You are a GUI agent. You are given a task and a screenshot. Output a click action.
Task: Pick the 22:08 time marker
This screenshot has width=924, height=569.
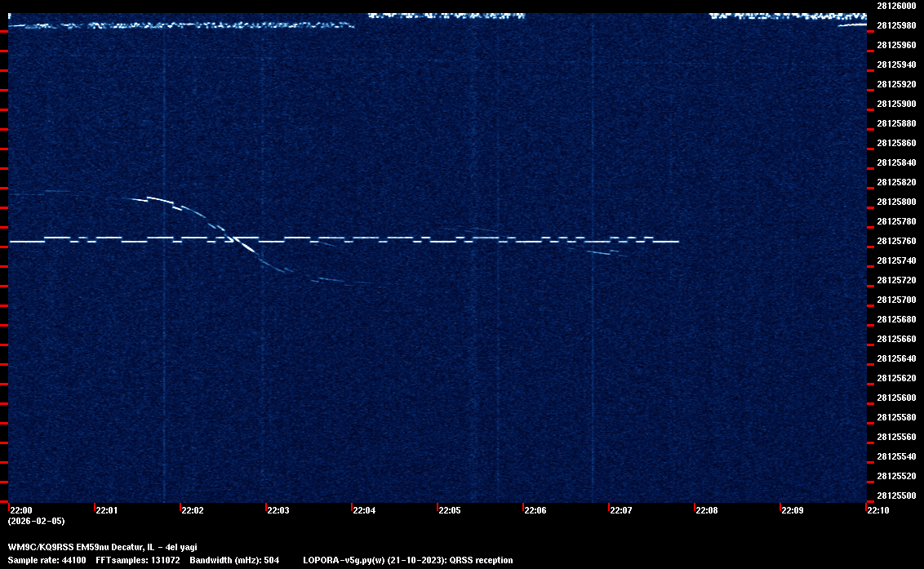coord(707,511)
